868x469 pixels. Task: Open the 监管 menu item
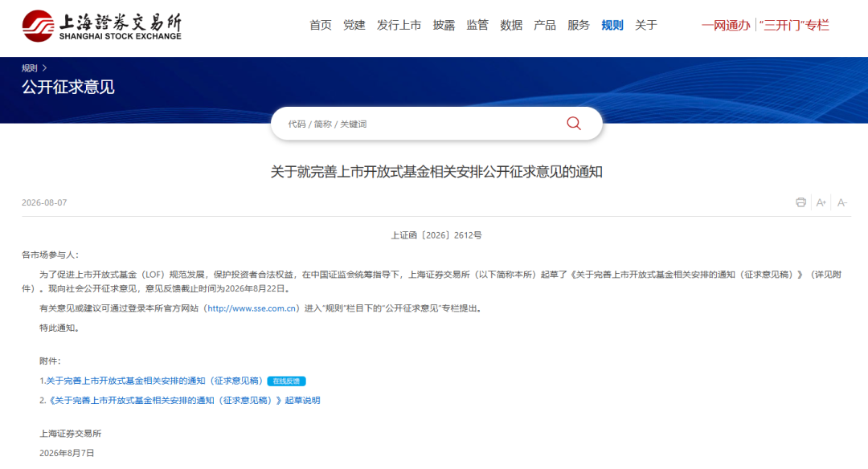pyautogui.click(x=477, y=26)
